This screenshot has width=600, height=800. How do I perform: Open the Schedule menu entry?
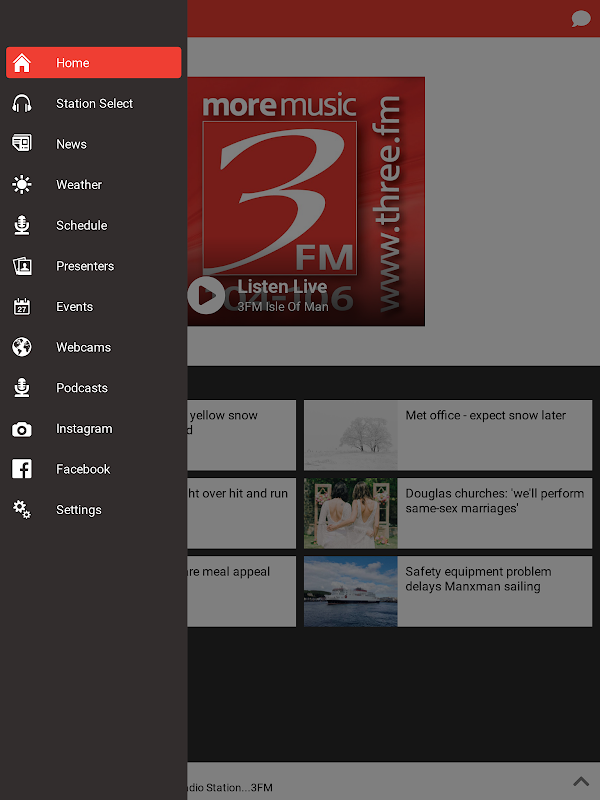pyautogui.click(x=93, y=225)
